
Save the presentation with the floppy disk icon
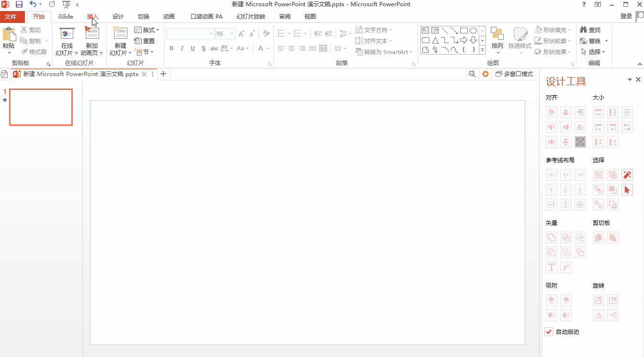click(19, 4)
